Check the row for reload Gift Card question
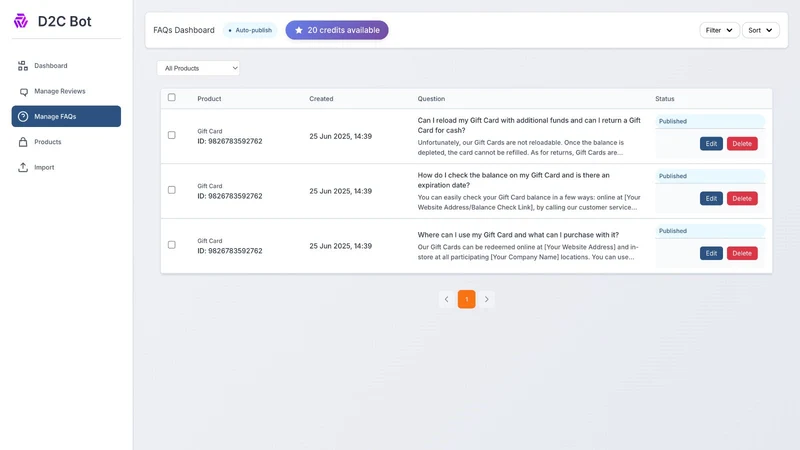 172,135
